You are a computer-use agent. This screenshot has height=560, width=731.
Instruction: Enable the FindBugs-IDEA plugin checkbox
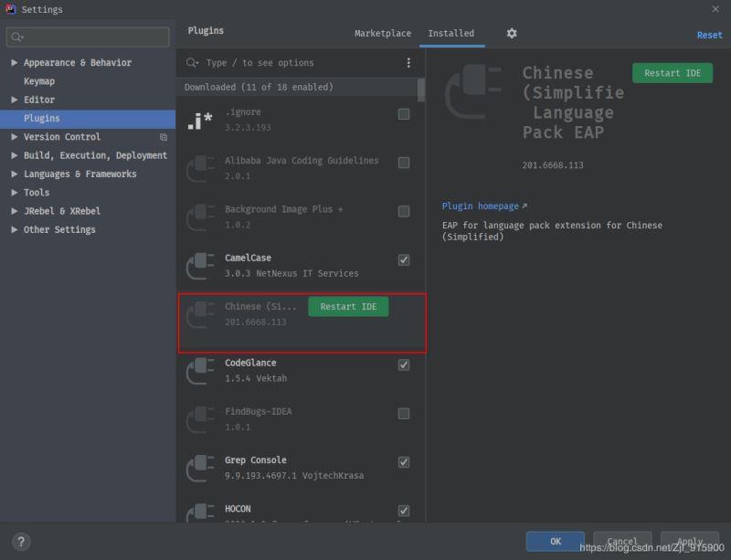404,414
